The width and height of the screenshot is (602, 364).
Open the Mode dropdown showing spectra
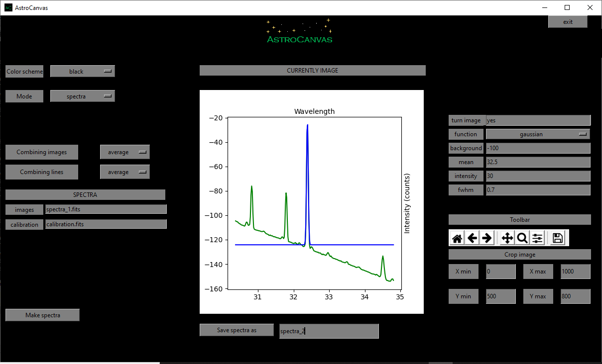click(83, 96)
